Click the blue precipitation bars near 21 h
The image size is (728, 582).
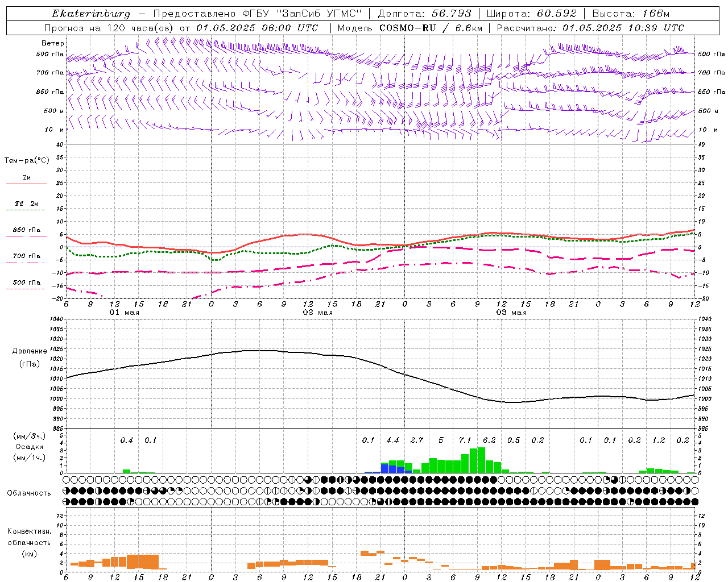(x=396, y=469)
